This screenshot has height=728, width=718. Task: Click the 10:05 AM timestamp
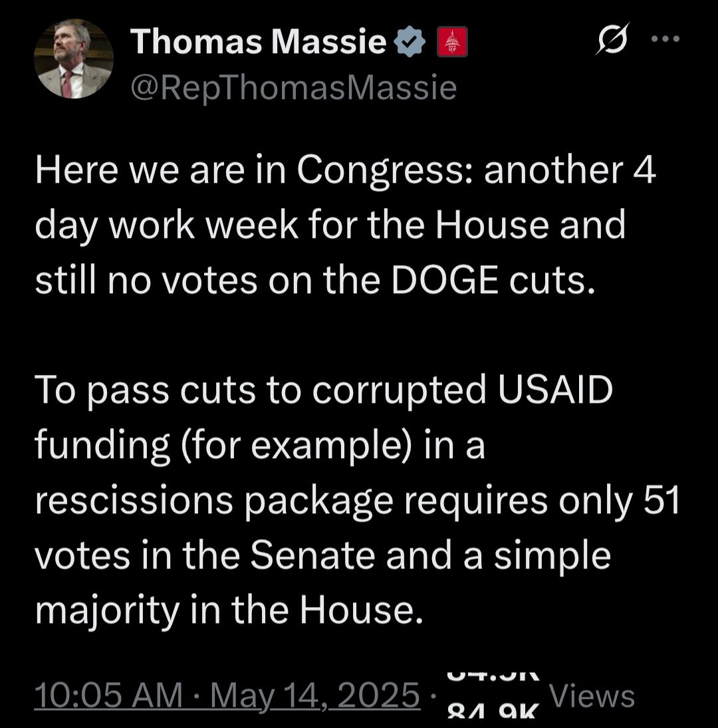(109, 696)
